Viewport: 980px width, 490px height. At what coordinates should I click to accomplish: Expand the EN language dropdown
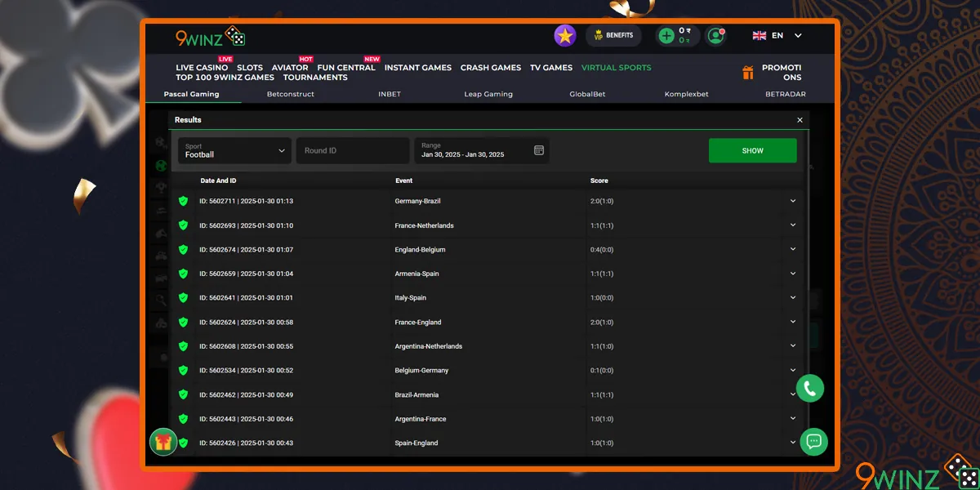click(x=798, y=36)
